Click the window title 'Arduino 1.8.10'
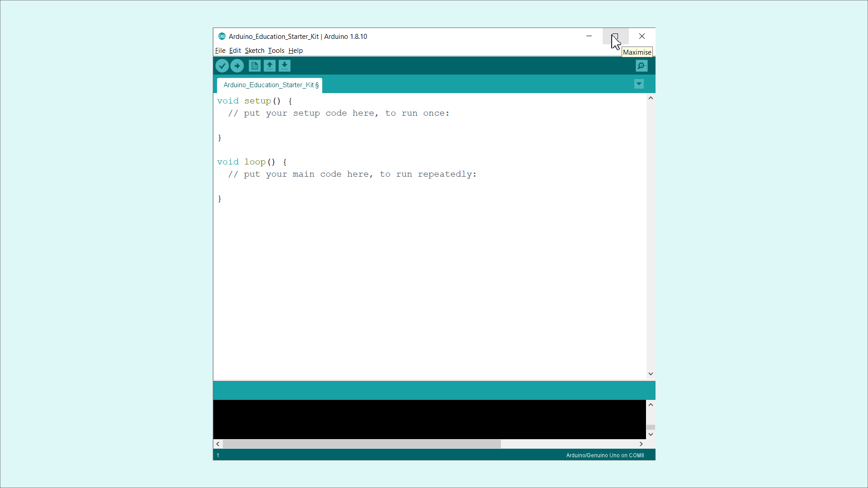Screen dimensions: 868x488 [x=345, y=36]
